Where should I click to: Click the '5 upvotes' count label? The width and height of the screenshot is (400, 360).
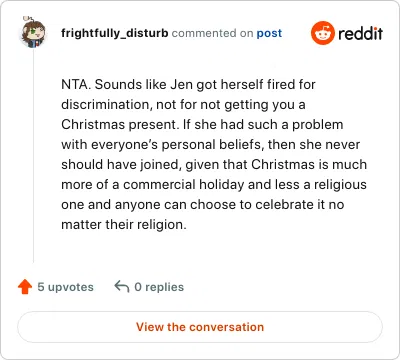pyautogui.click(x=65, y=287)
